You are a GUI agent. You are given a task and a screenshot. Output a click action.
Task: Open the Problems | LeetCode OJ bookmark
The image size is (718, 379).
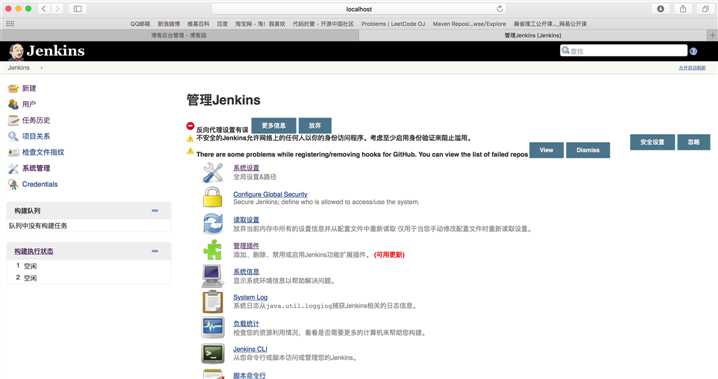393,24
